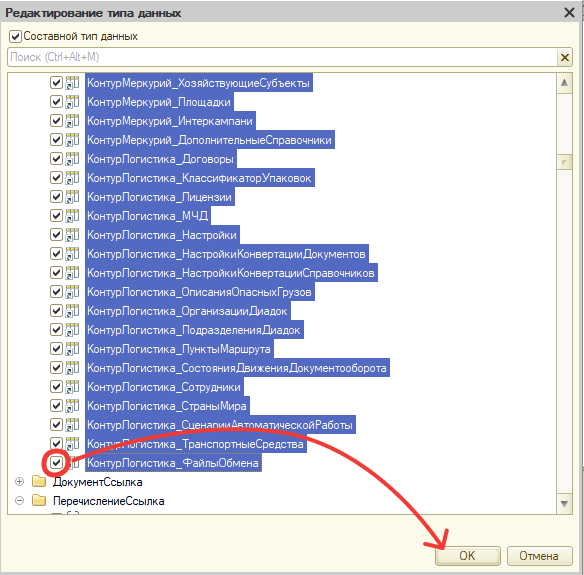
Task: Select row КонтурЛогистика_ПунктыМаршрута
Action: click(x=180, y=349)
